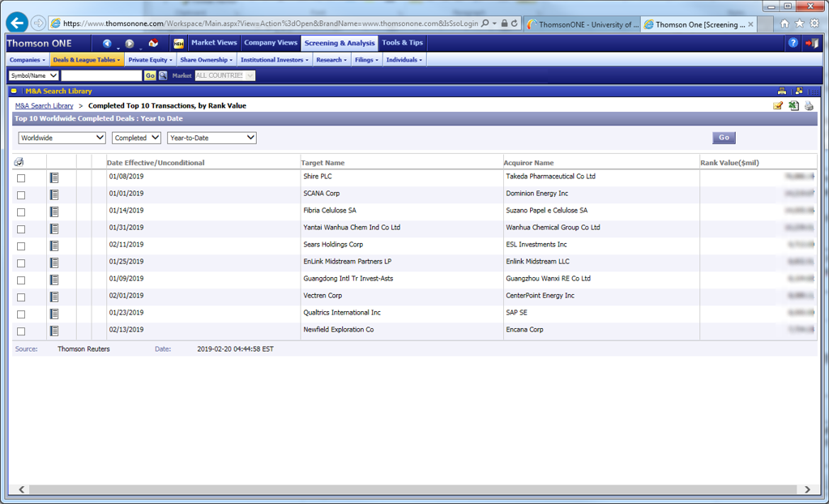Screen dimensions: 829x504
Task: Check the box for Vectren Corp row
Action: [x=21, y=297]
